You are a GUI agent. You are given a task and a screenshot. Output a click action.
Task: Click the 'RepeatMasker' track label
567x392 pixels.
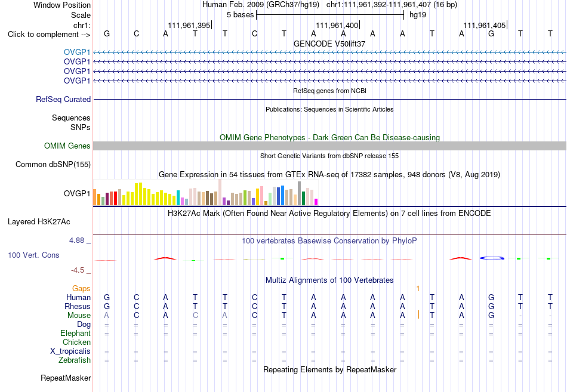66,378
